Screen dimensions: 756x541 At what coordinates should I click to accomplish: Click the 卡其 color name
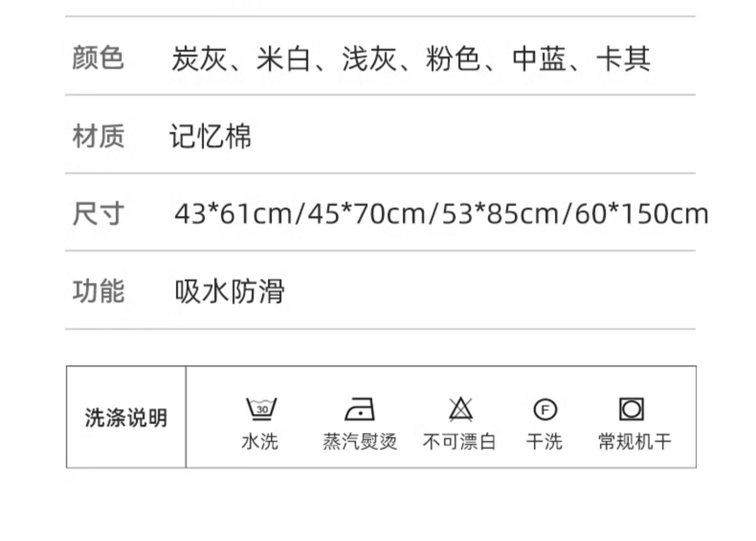(x=623, y=58)
